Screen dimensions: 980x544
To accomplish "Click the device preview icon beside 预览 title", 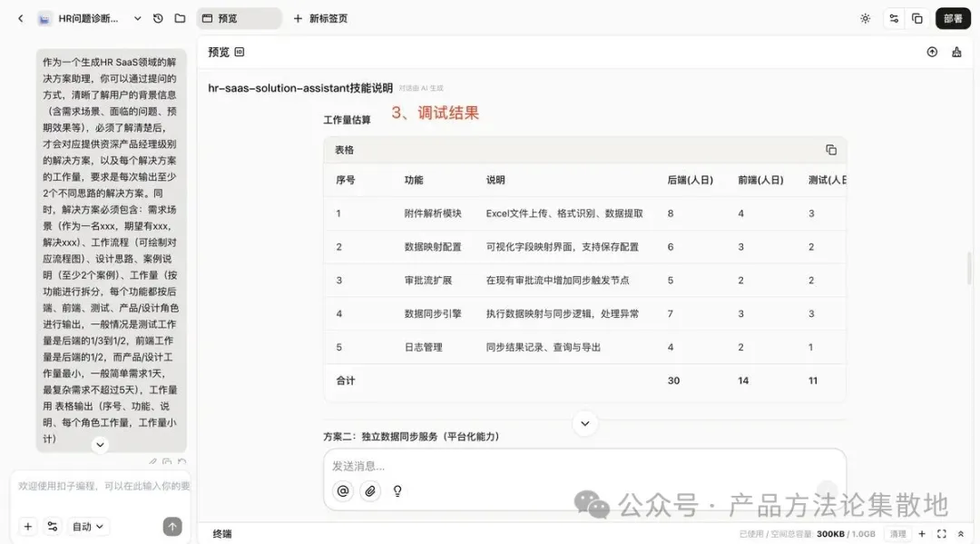I will 238,52.
